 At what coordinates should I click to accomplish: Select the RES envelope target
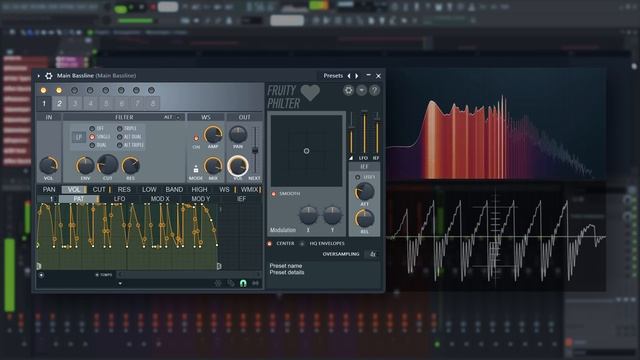[124, 190]
